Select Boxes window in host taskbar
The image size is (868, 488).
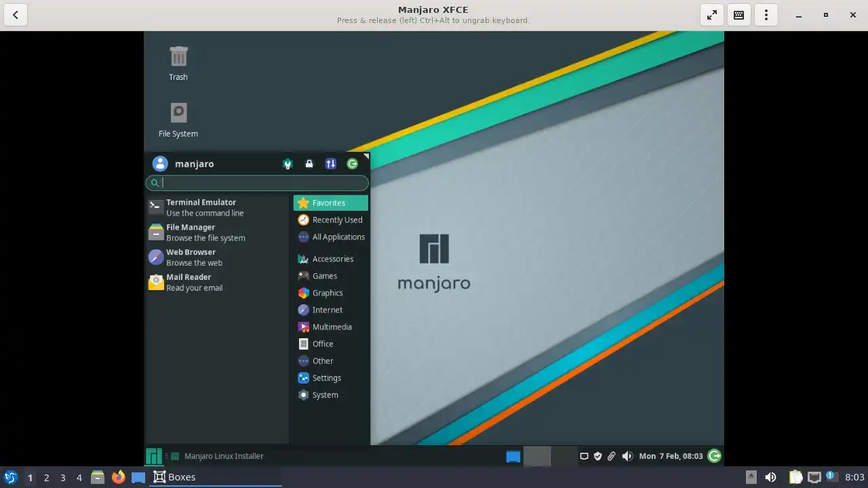point(216,477)
